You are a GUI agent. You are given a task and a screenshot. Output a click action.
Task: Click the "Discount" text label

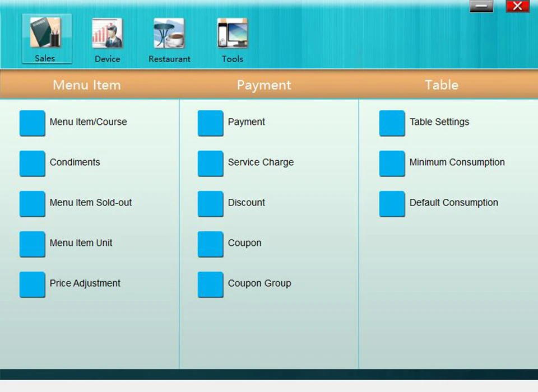coord(247,202)
